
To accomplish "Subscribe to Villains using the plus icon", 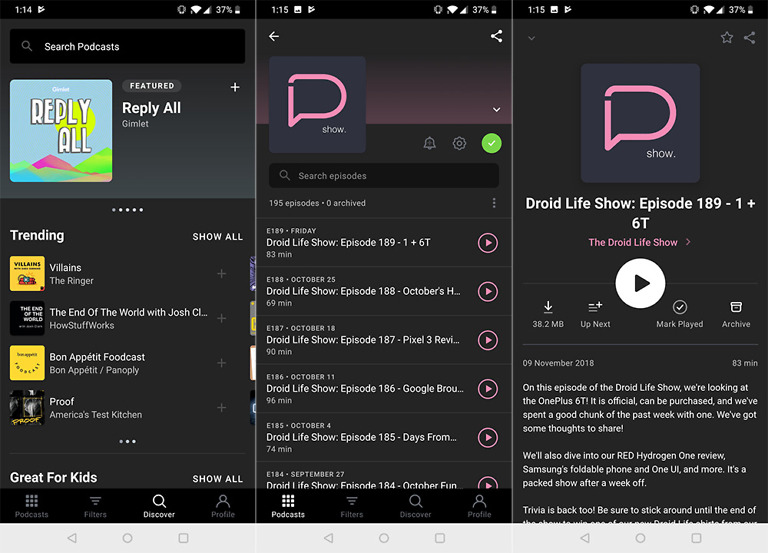I will point(221,274).
